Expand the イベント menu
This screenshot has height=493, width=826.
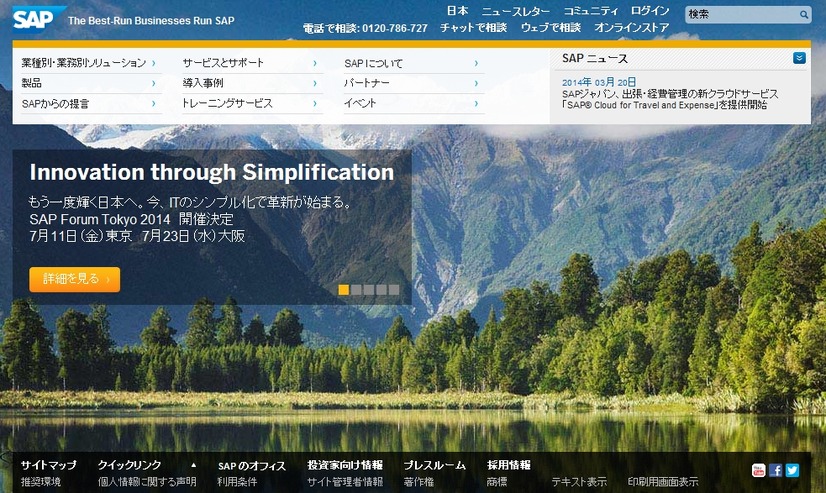point(412,103)
